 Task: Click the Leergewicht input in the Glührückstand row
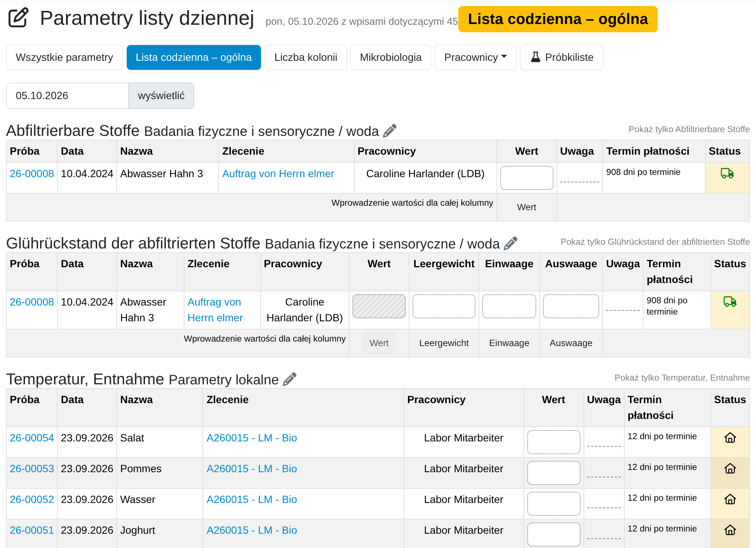(444, 306)
